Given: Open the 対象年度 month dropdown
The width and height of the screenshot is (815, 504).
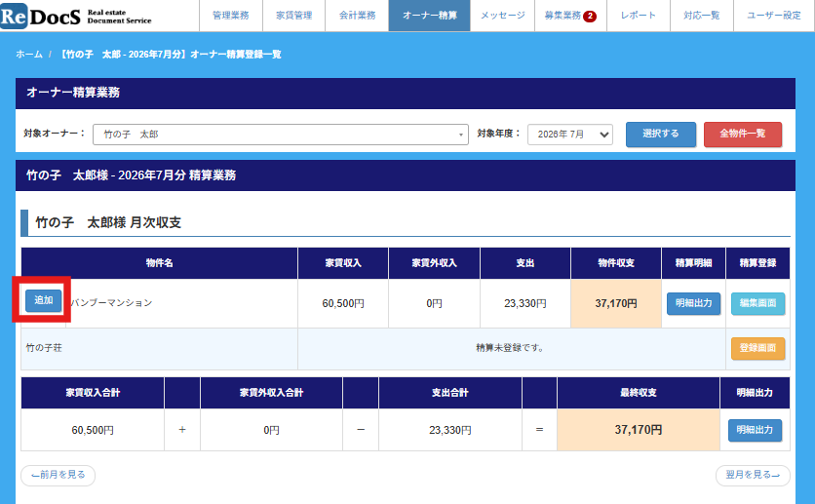Looking at the screenshot, I should 570,135.
